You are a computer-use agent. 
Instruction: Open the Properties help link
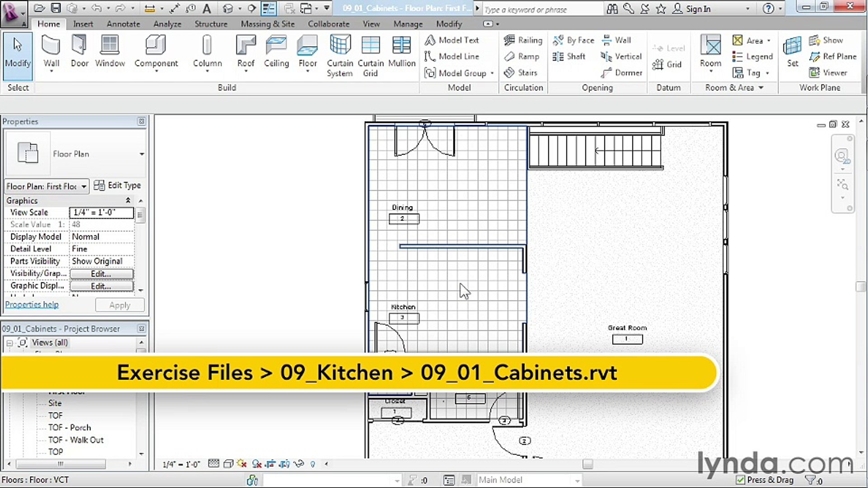pyautogui.click(x=32, y=305)
